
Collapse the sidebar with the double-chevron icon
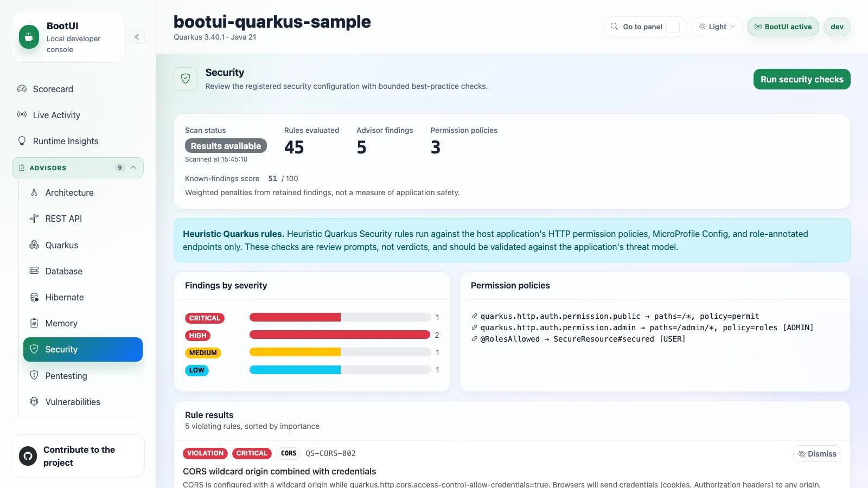(137, 37)
